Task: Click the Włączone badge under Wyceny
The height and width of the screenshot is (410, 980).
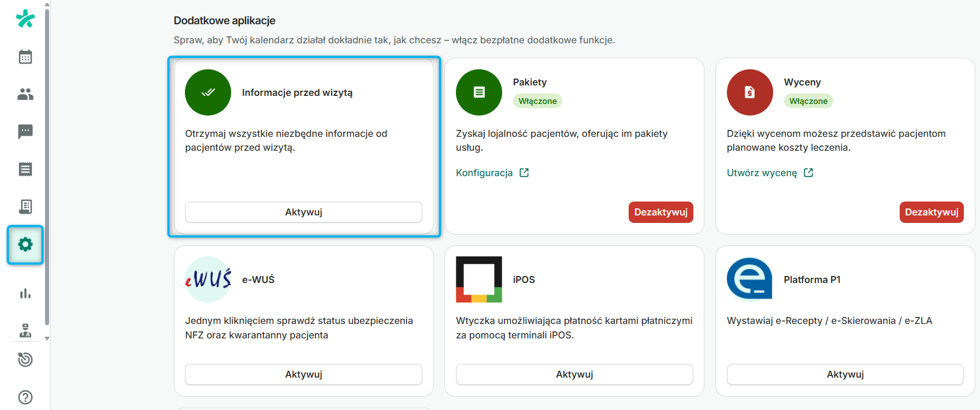Action: (808, 101)
